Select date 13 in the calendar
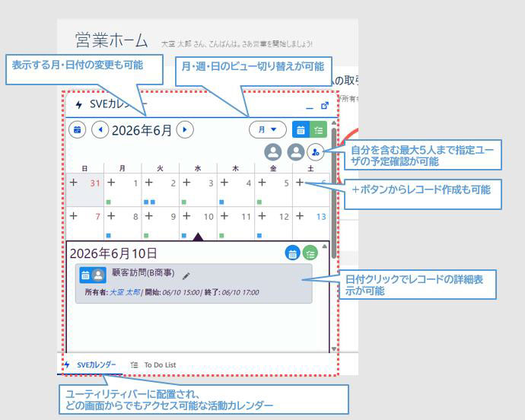 pyautogui.click(x=321, y=217)
